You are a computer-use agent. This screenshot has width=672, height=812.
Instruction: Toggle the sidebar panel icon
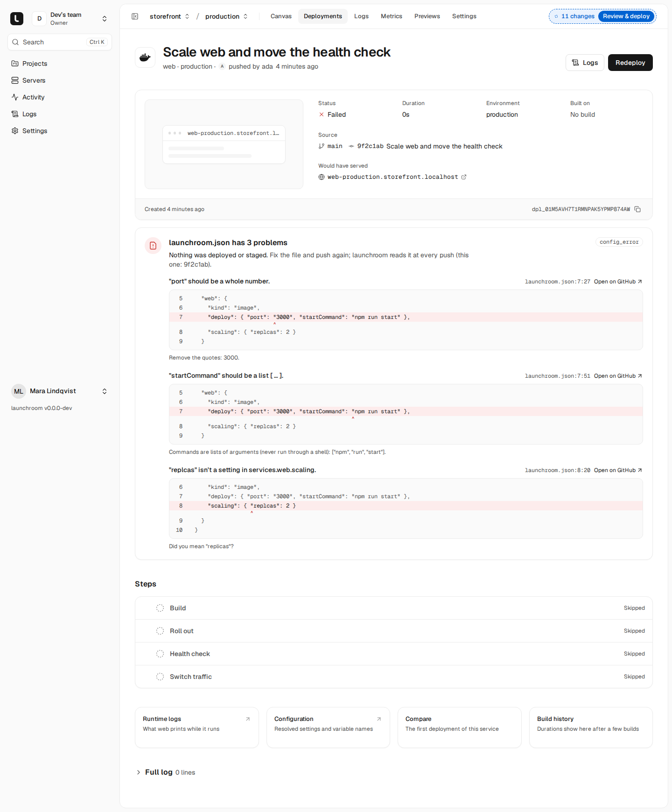pyautogui.click(x=135, y=16)
